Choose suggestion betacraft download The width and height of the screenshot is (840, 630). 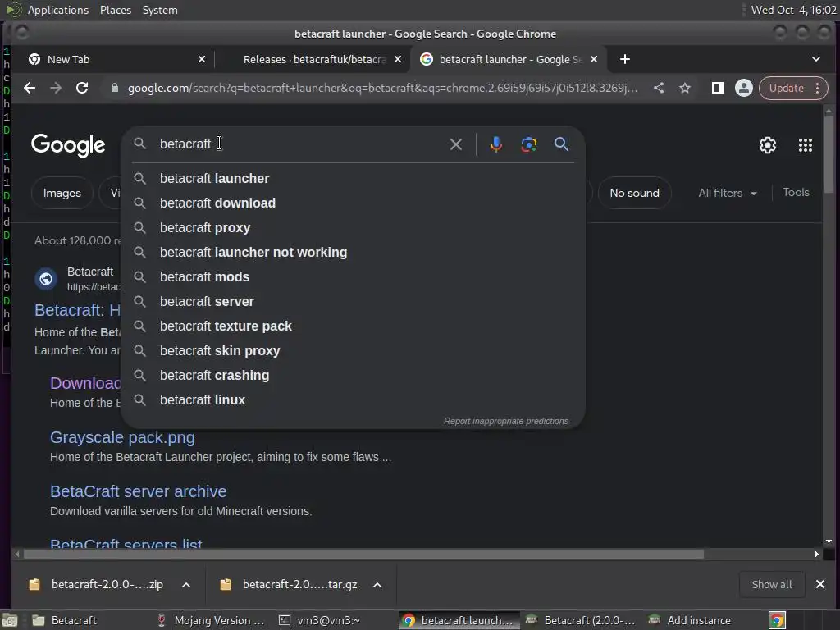(354, 203)
